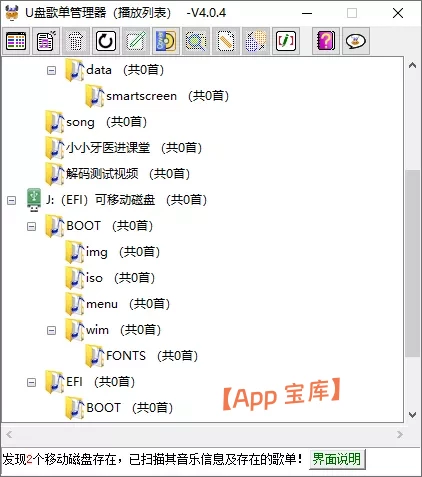Select the J: (EFI) 可移动磁盘 row
The image size is (422, 477).
click(x=126, y=200)
